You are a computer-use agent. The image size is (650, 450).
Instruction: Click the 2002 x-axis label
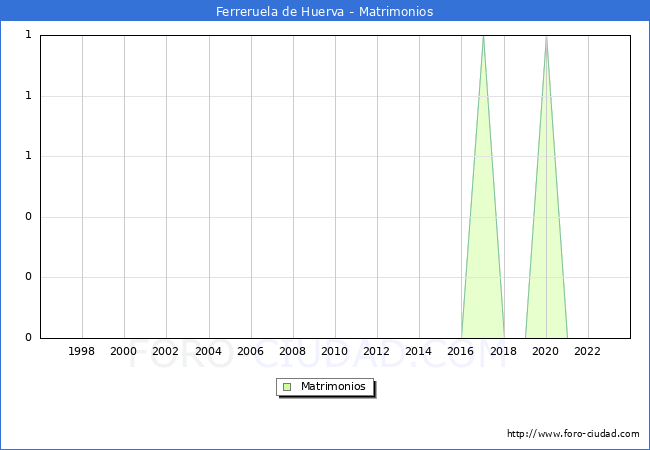tap(165, 351)
